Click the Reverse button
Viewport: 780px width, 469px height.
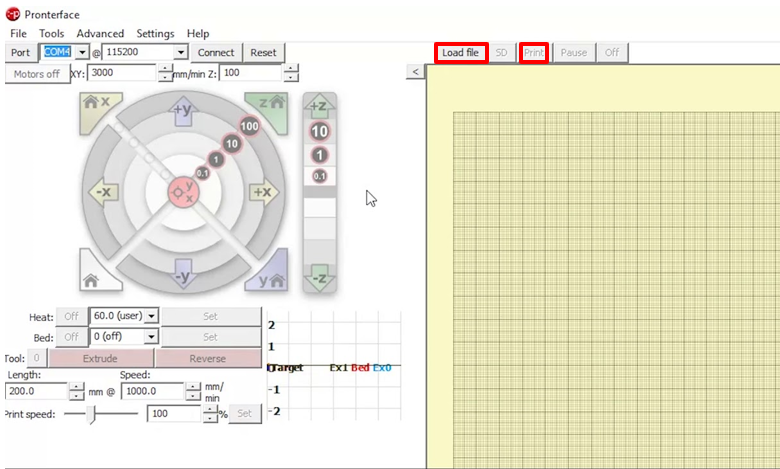[x=207, y=358]
